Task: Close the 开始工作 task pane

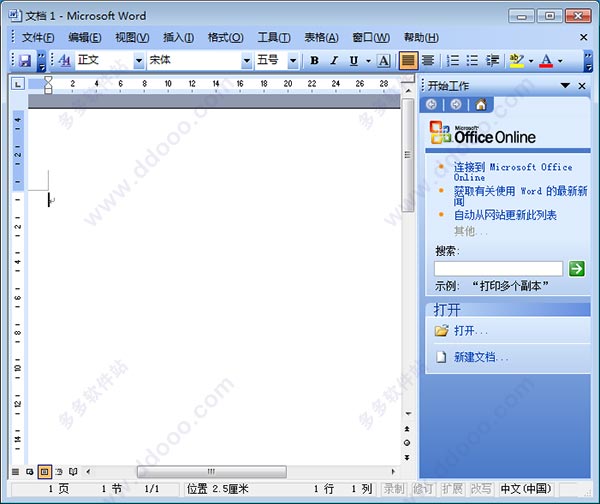Action: click(x=582, y=86)
